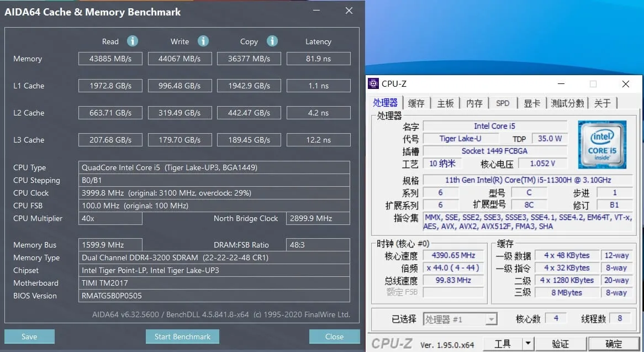
Task: Click the Write info icon in AIDA64
Action: pyautogui.click(x=203, y=41)
